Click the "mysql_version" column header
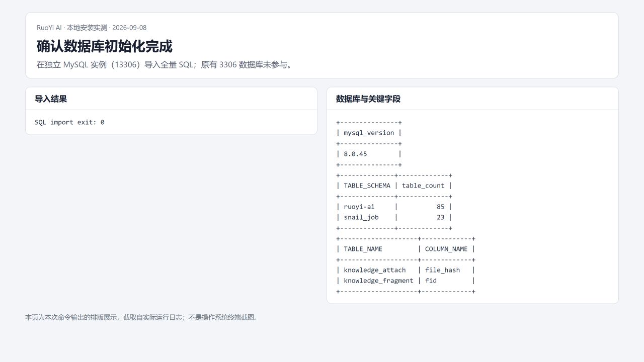The height and width of the screenshot is (362, 644). tap(369, 133)
